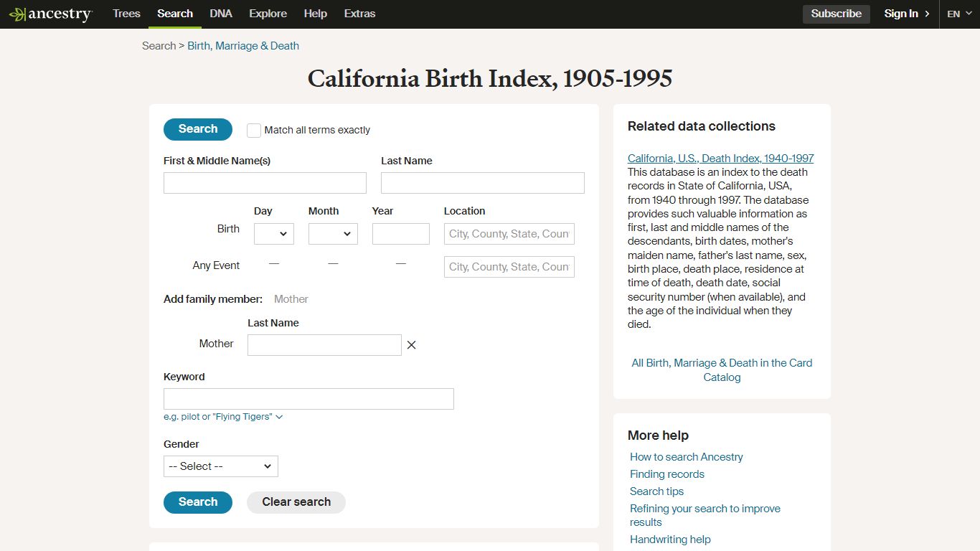The height and width of the screenshot is (551, 980).
Task: Focus the First & Middle Name(s) field
Action: (265, 183)
